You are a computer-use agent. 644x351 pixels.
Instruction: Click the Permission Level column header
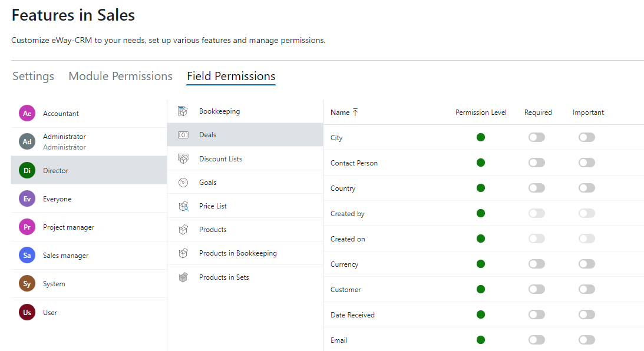(481, 112)
